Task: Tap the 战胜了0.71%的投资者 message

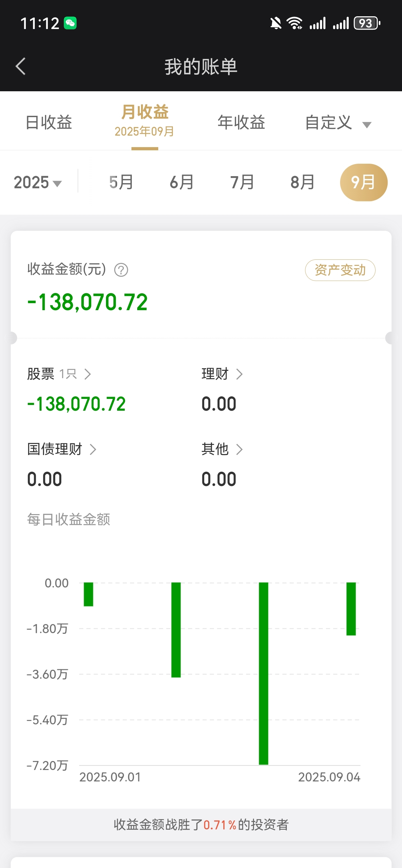Action: point(201,825)
